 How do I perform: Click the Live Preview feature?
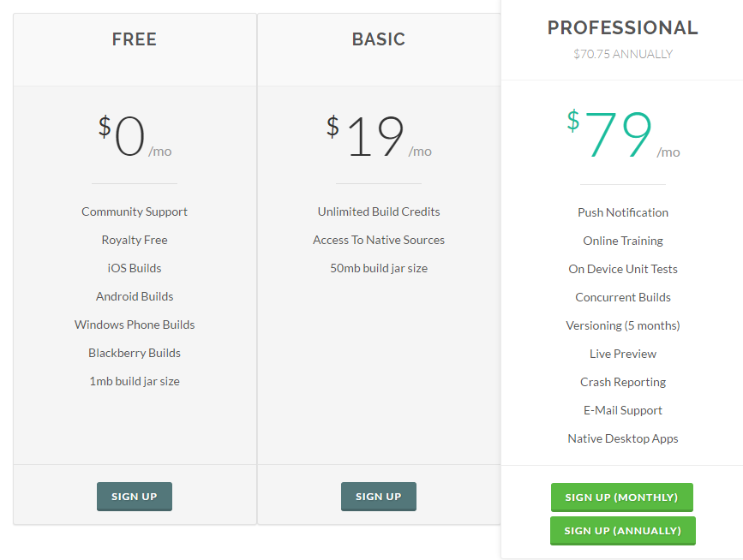623,354
